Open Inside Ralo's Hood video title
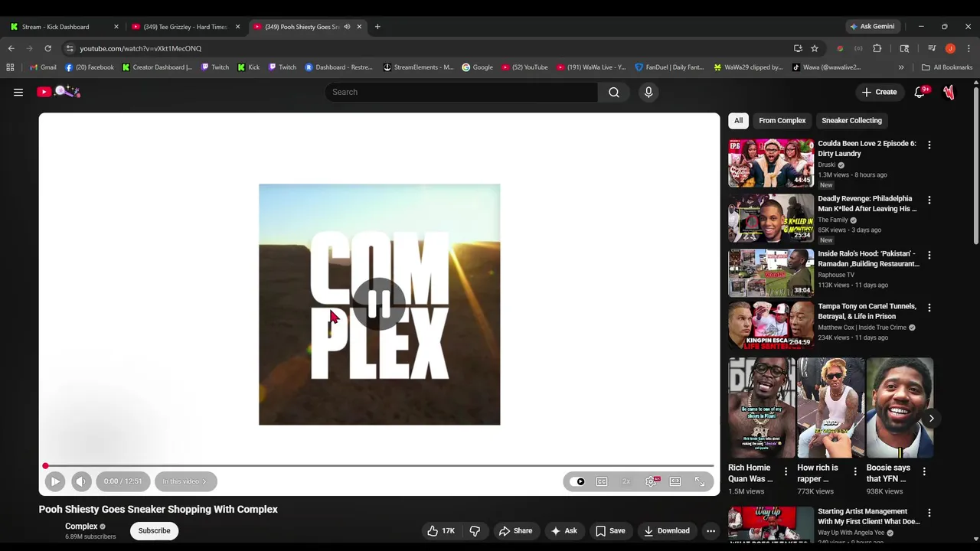Viewport: 980px width, 551px height. click(x=868, y=259)
